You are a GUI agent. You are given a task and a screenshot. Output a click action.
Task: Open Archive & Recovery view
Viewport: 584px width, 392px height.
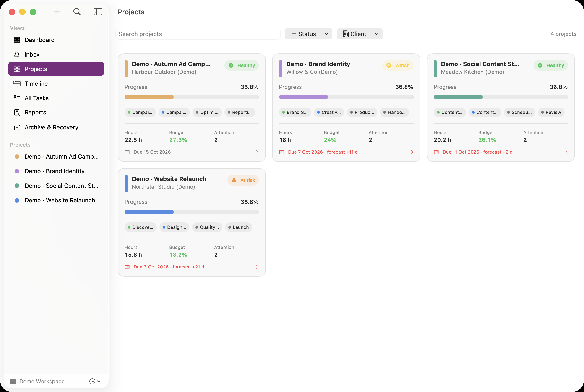56,127
